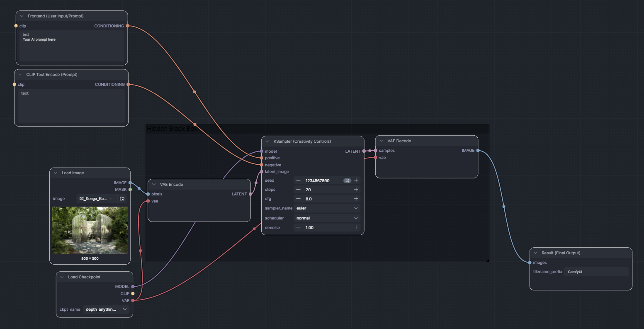
Task: Click the clip input port on Frontend node
Action: [x=16, y=26]
